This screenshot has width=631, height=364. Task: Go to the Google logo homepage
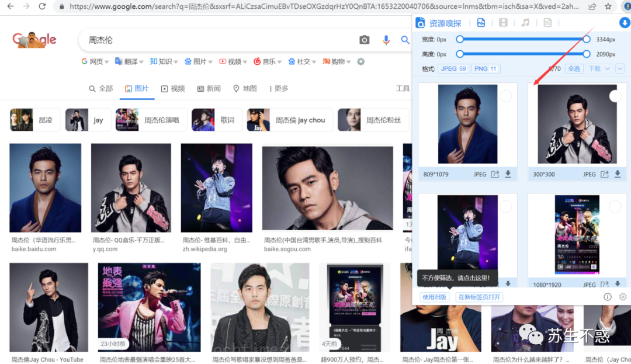coord(34,40)
